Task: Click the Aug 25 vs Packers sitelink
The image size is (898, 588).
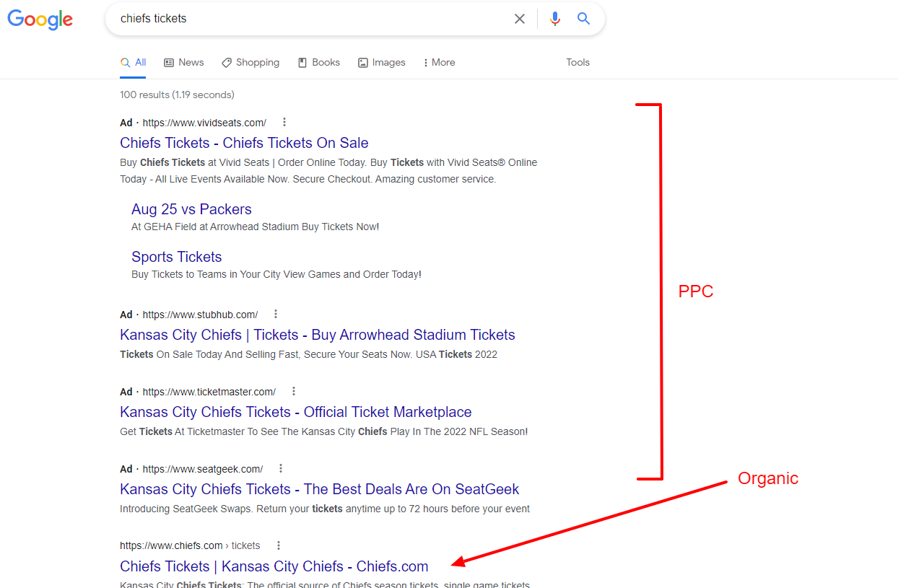Action: point(191,209)
